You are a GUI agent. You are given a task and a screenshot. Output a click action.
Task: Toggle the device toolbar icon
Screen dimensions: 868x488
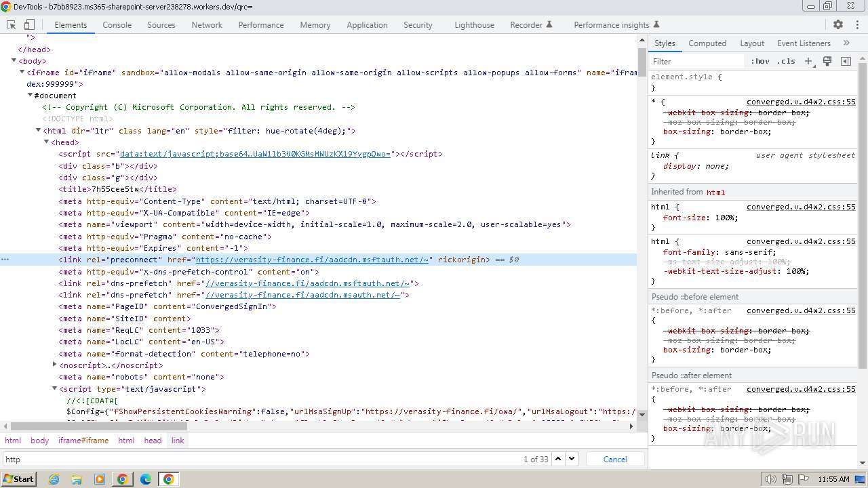29,24
